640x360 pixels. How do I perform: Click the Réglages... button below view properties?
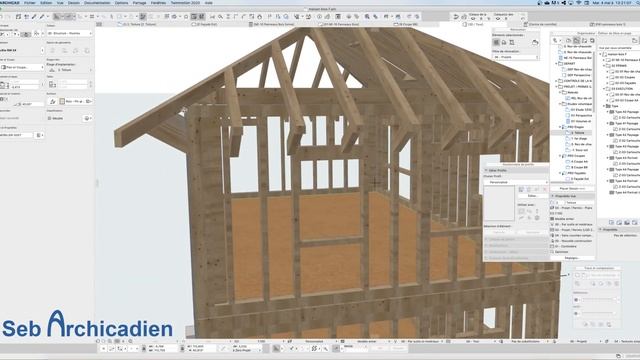(x=572, y=258)
